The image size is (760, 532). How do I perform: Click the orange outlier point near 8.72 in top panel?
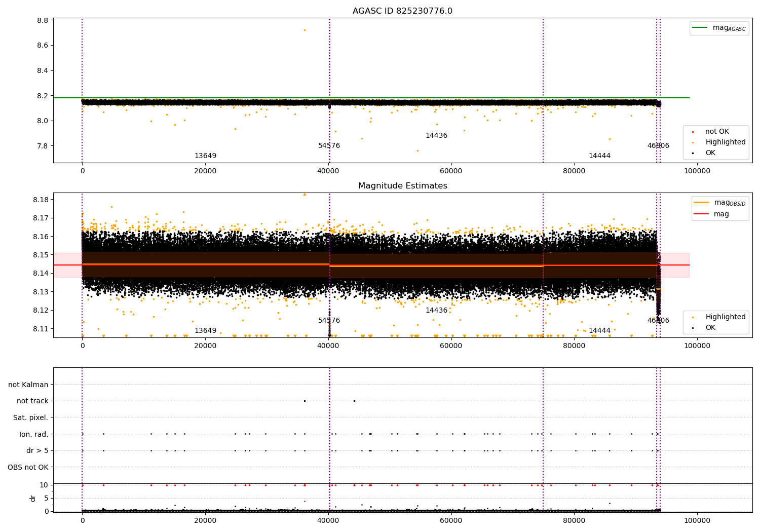305,30
